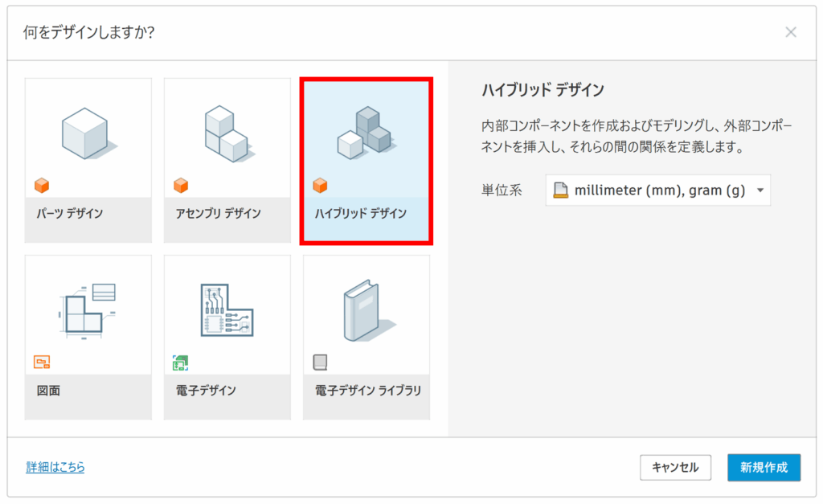Click the orange cube badge on パーツ デザイン tile

(42, 186)
